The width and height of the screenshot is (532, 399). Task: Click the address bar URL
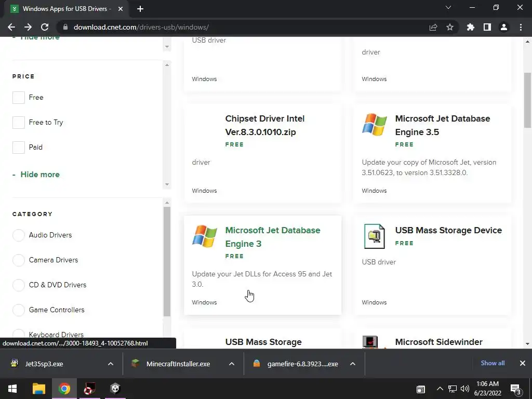(141, 27)
